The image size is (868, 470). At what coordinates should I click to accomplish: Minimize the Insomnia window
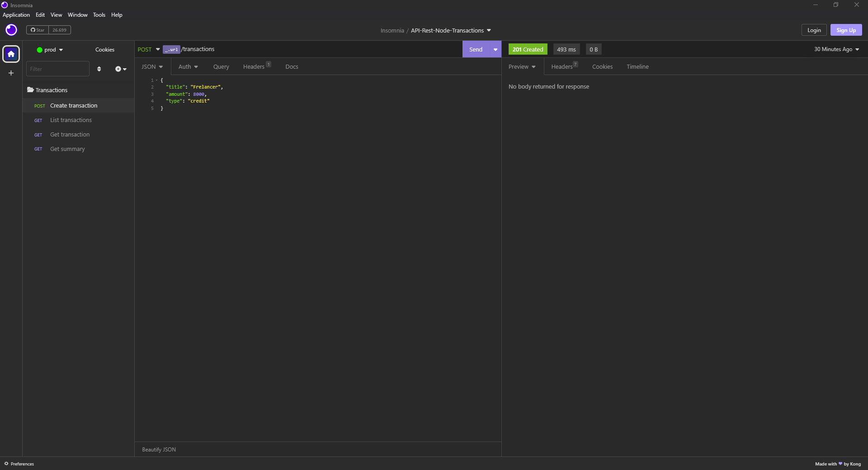point(816,5)
